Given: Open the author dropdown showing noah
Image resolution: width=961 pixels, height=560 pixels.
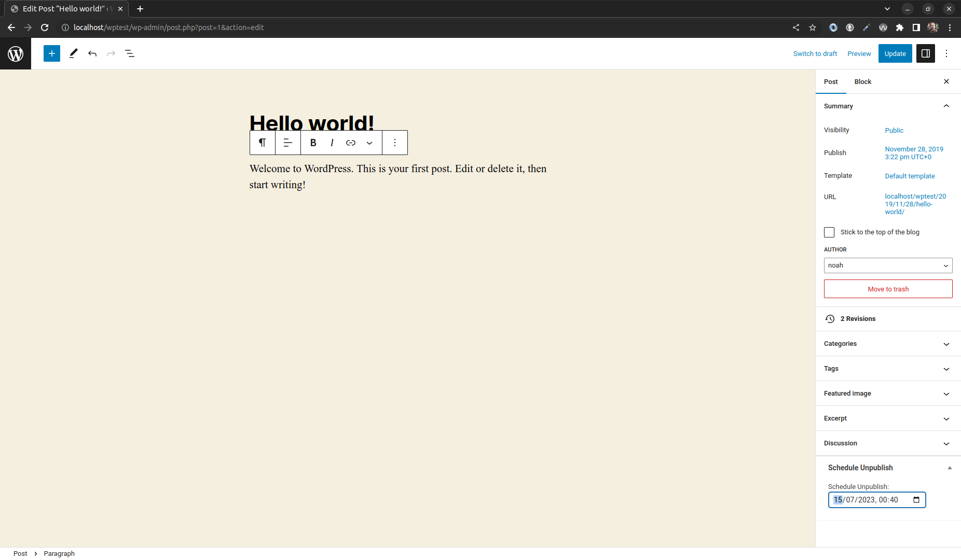Looking at the screenshot, I should click(888, 265).
